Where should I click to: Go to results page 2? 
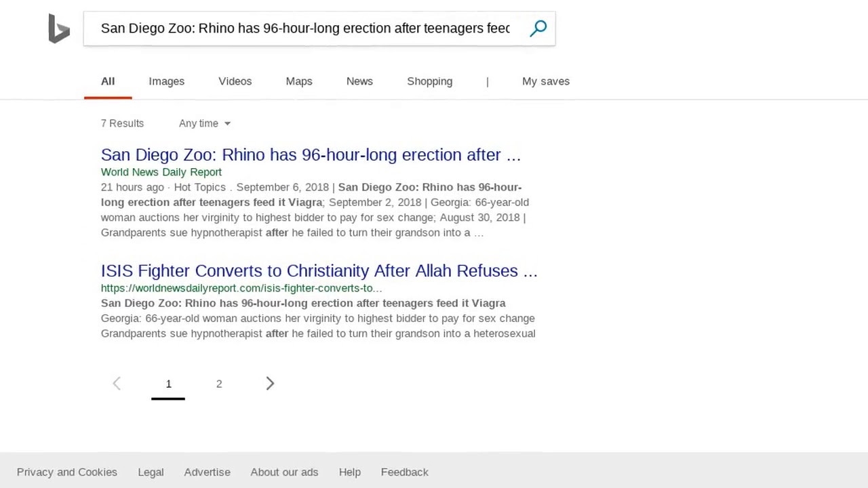219,384
